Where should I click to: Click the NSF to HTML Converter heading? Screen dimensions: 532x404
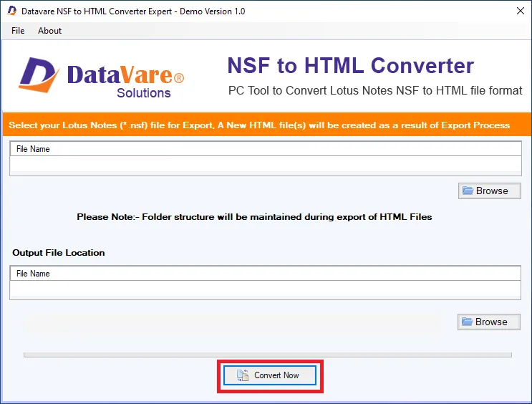[350, 65]
